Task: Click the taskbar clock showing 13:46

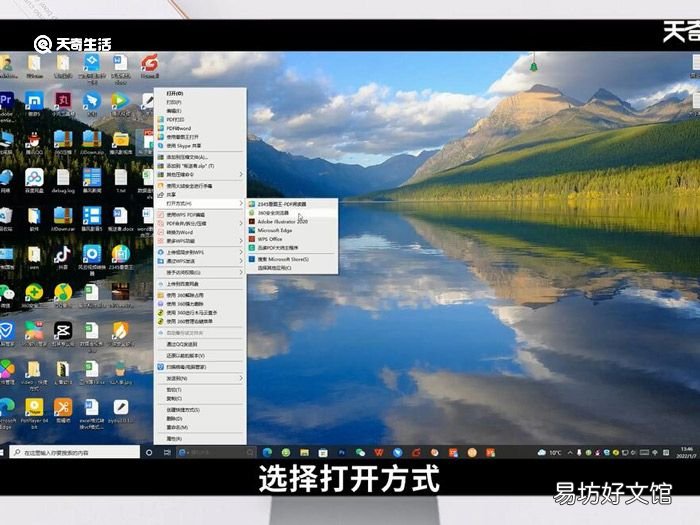Action: pyautogui.click(x=687, y=452)
